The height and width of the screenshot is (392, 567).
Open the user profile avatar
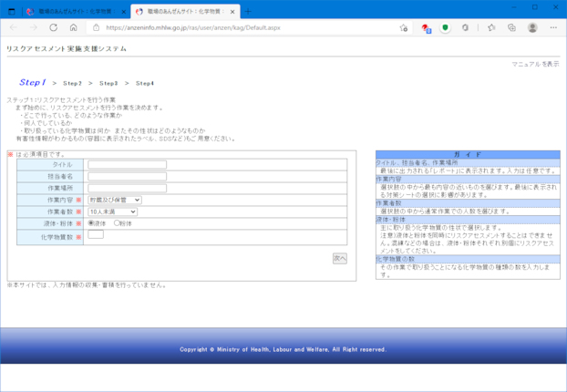(532, 27)
